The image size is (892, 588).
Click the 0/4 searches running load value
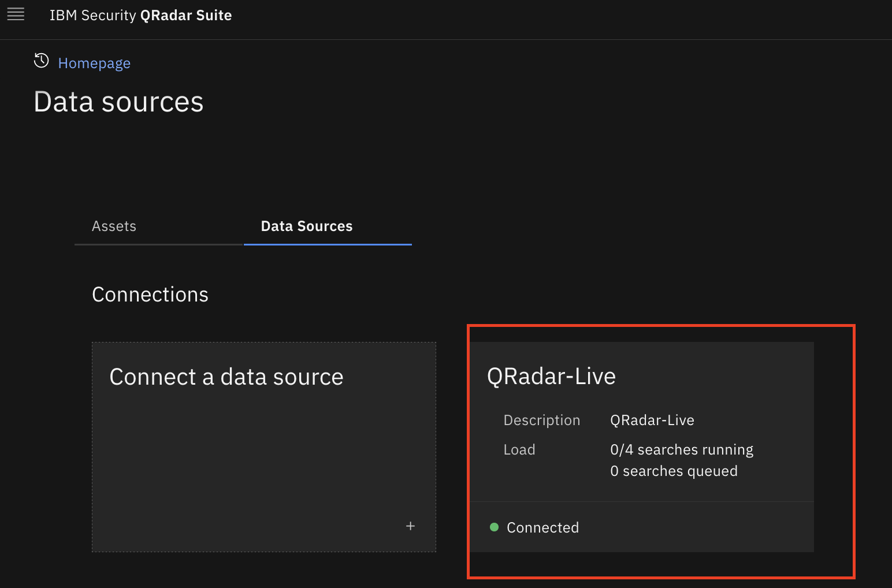pos(682,449)
